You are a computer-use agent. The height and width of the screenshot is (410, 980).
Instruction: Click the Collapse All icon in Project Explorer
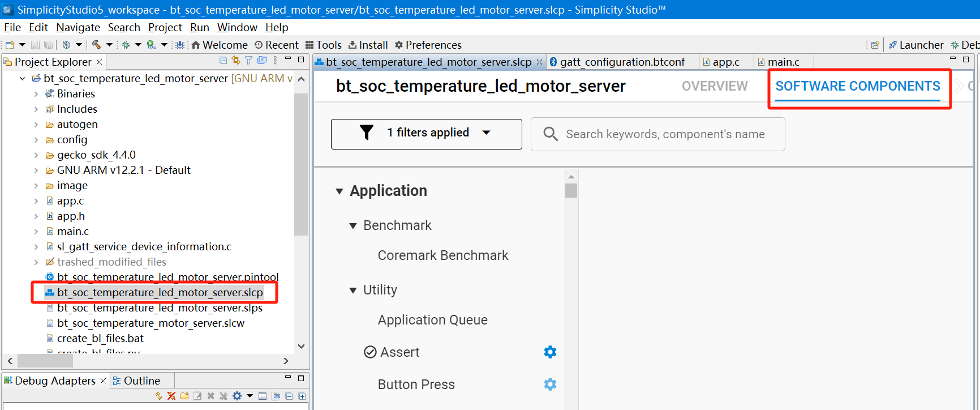(x=223, y=61)
